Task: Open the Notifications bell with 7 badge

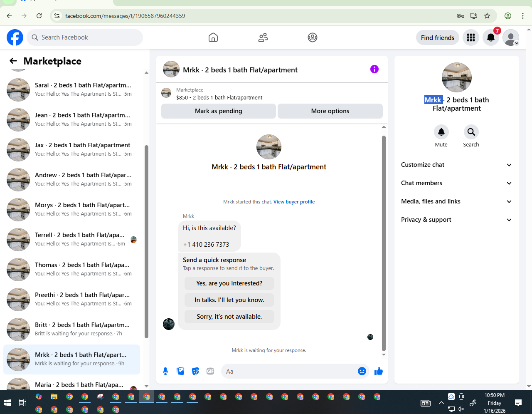Action: pyautogui.click(x=491, y=37)
